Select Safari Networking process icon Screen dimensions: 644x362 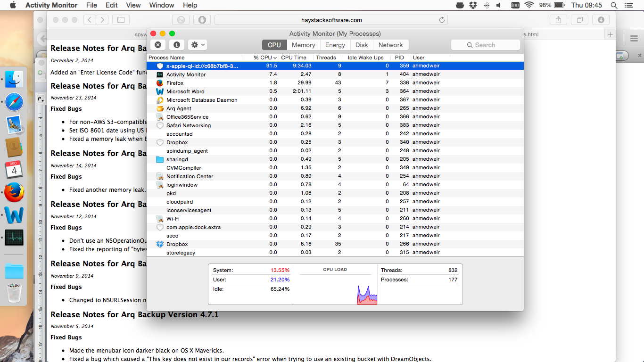160,125
